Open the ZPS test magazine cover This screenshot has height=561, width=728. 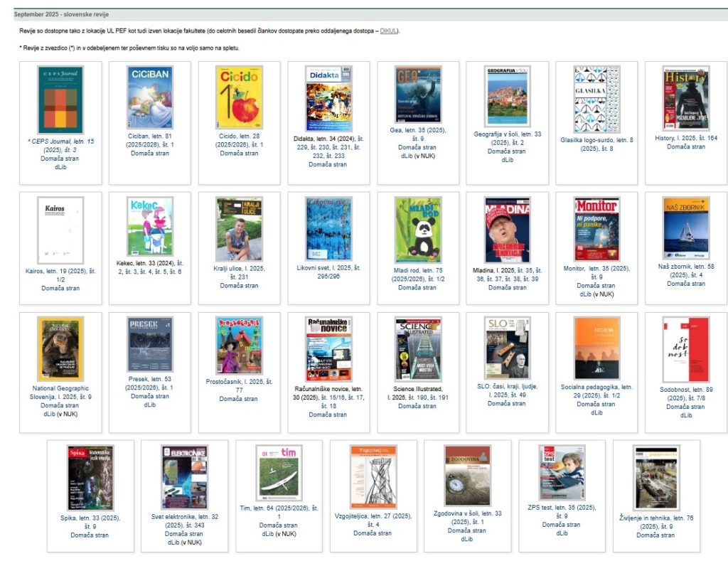pyautogui.click(x=562, y=473)
